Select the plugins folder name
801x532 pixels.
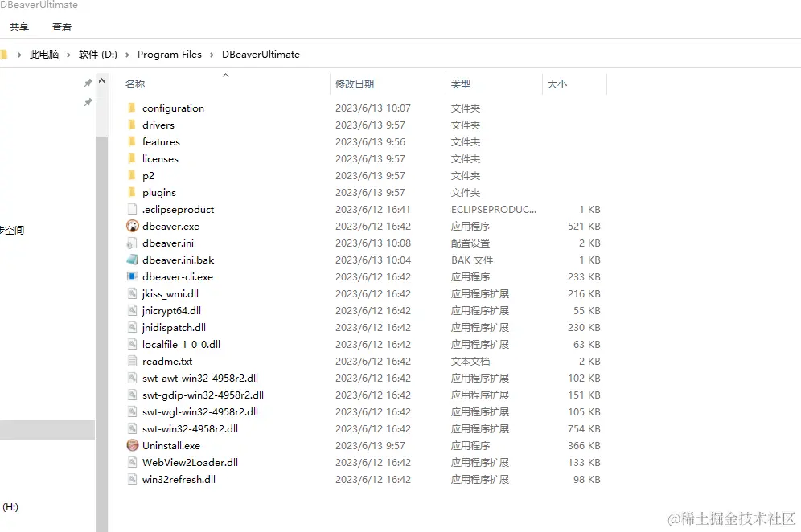pyautogui.click(x=159, y=193)
